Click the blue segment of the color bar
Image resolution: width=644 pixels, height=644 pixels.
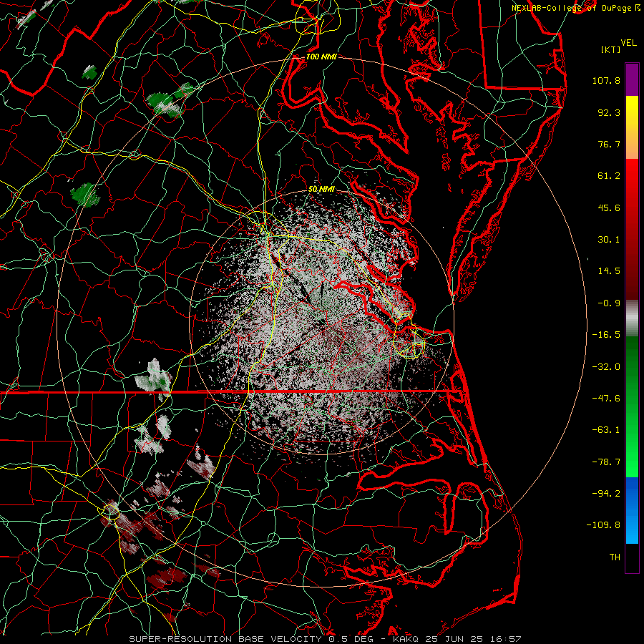coord(632,510)
